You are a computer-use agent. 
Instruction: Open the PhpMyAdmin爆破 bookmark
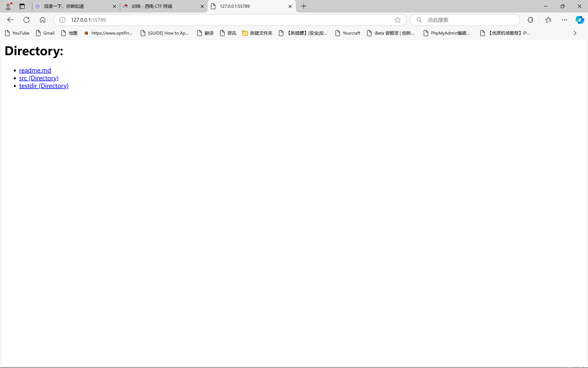pos(447,33)
